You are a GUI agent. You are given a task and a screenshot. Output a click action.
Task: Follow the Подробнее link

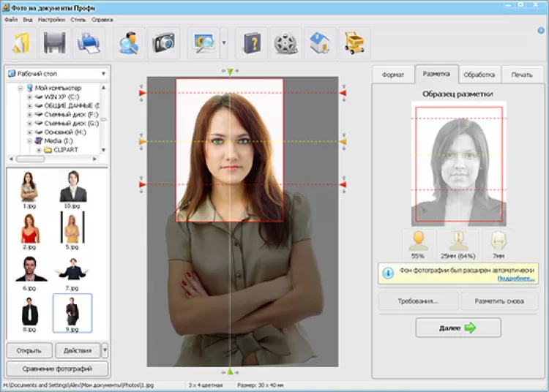(x=516, y=279)
